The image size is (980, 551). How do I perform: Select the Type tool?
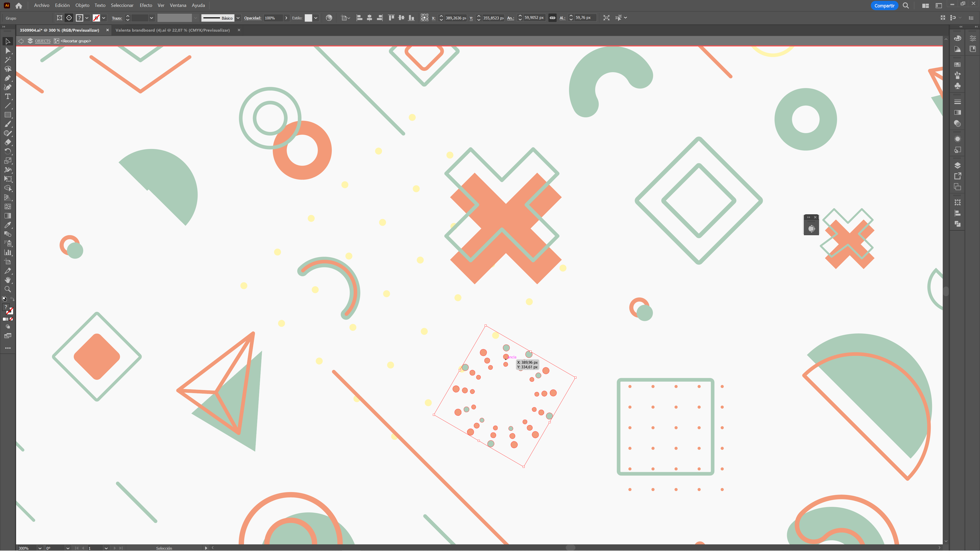tap(8, 97)
